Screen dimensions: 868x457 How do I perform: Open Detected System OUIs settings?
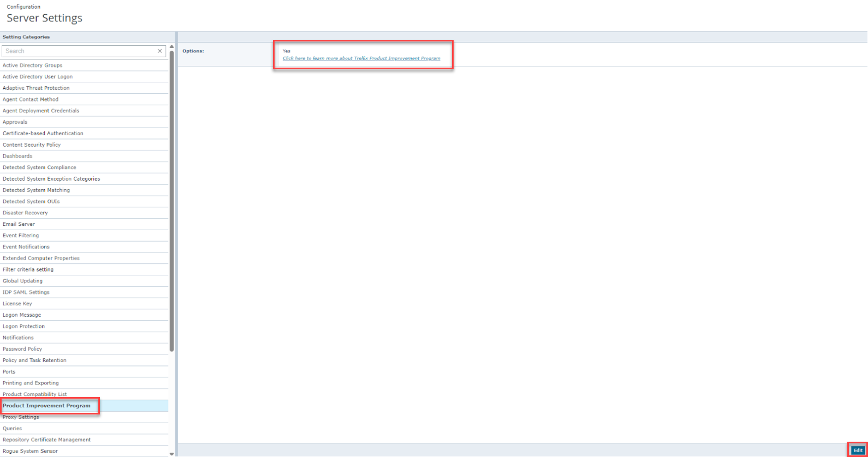[84, 202]
